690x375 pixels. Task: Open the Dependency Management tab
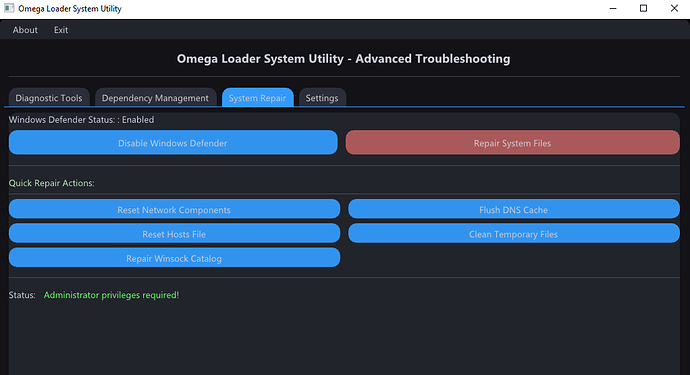[155, 98]
